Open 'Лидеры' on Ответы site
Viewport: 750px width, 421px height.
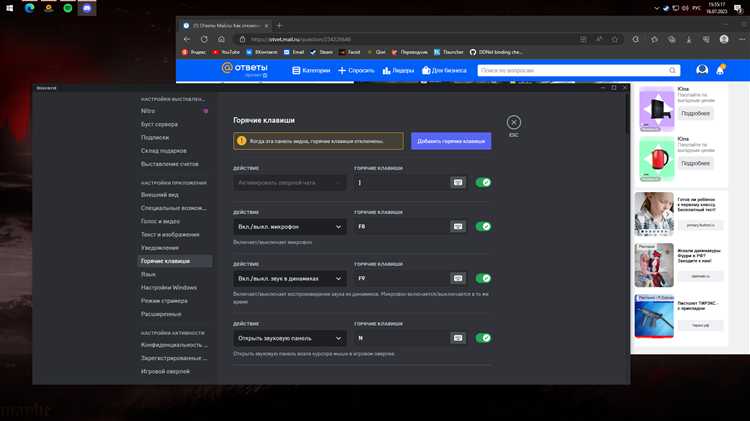coord(398,70)
